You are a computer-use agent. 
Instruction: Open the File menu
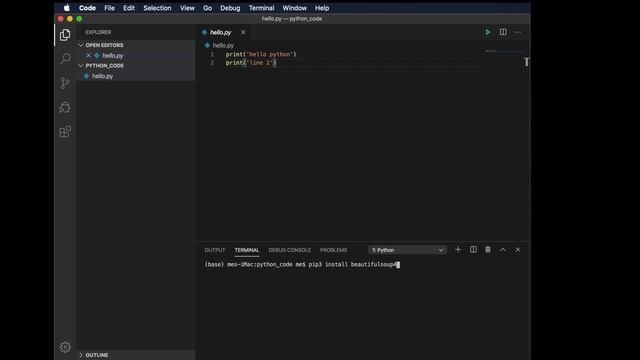click(x=109, y=8)
